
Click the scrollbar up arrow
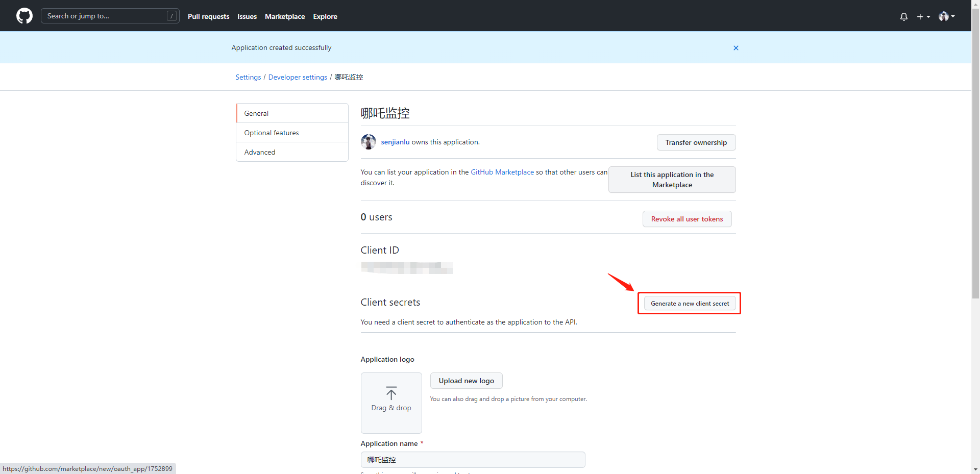975,4
